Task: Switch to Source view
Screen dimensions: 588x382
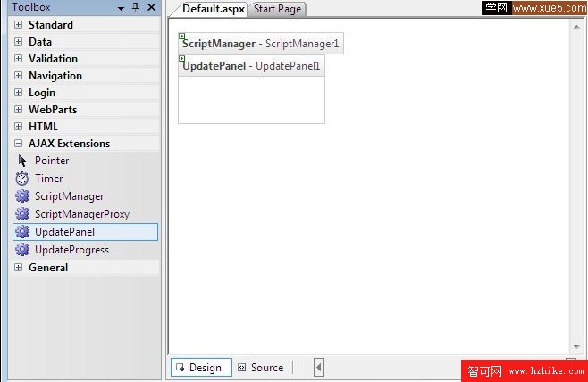Action: pyautogui.click(x=261, y=368)
